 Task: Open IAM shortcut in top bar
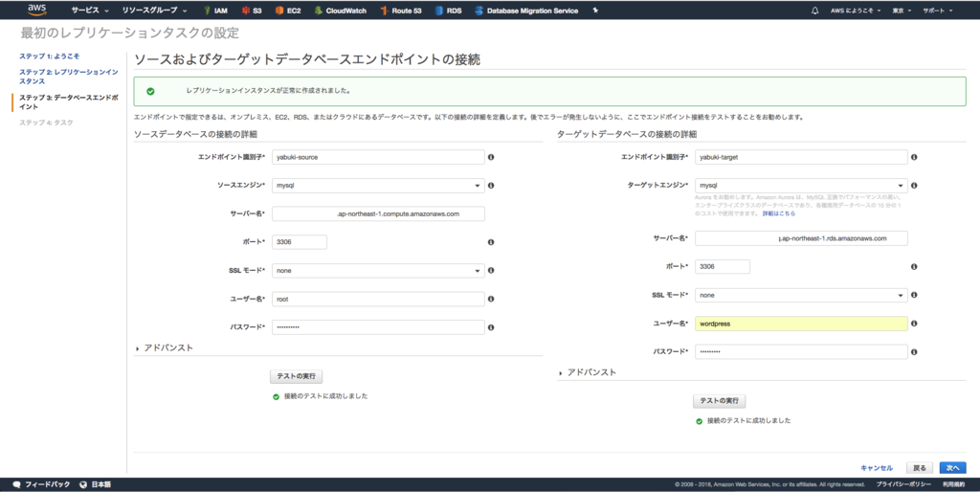[x=215, y=11]
